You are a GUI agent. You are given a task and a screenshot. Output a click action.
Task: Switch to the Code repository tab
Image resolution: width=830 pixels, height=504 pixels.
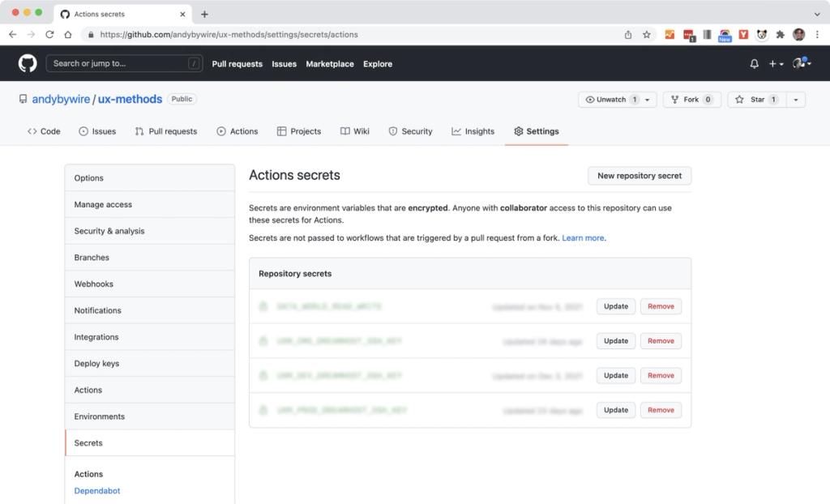pyautogui.click(x=44, y=131)
